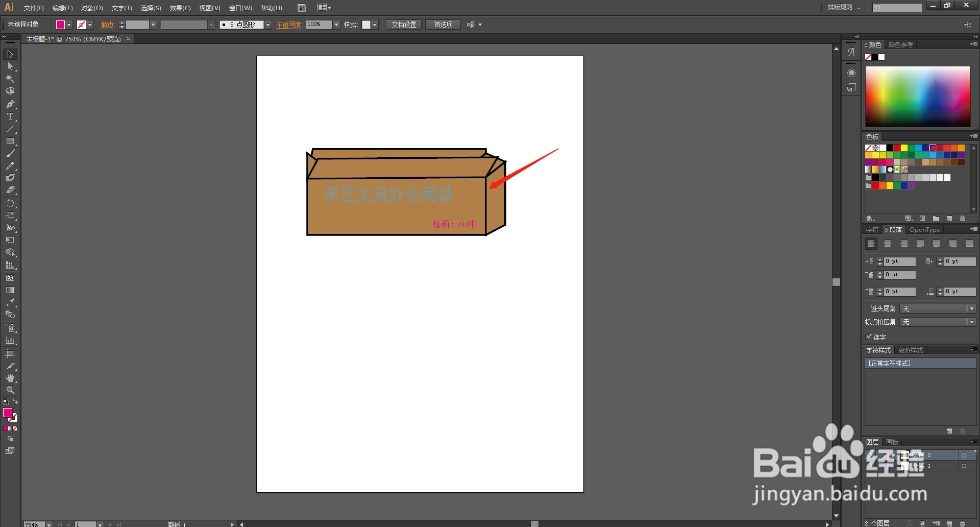This screenshot has width=980, height=527.
Task: Click the 首选项 button
Action: pyautogui.click(x=443, y=25)
